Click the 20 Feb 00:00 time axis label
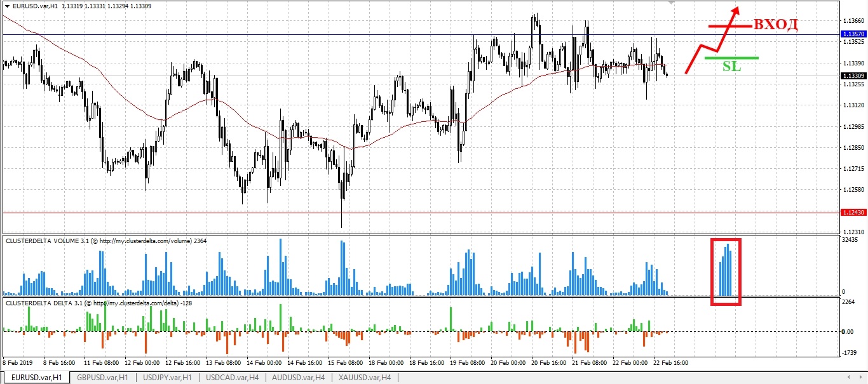This screenshot has height=384, width=868. pos(507,362)
